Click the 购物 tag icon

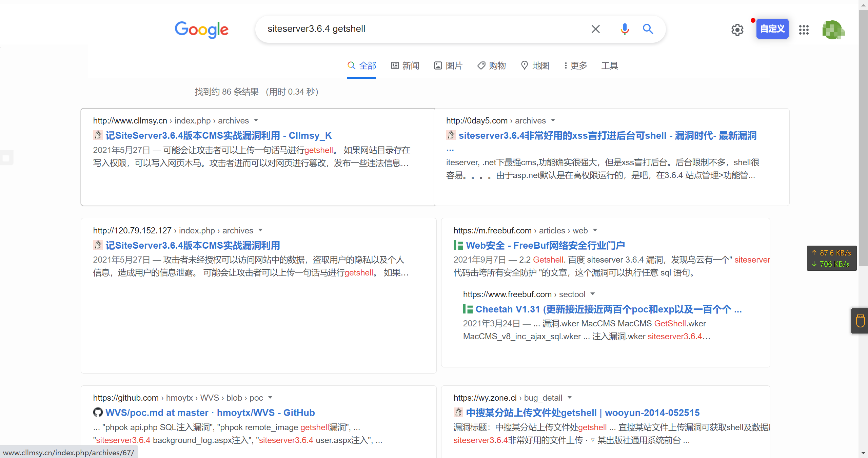481,65
